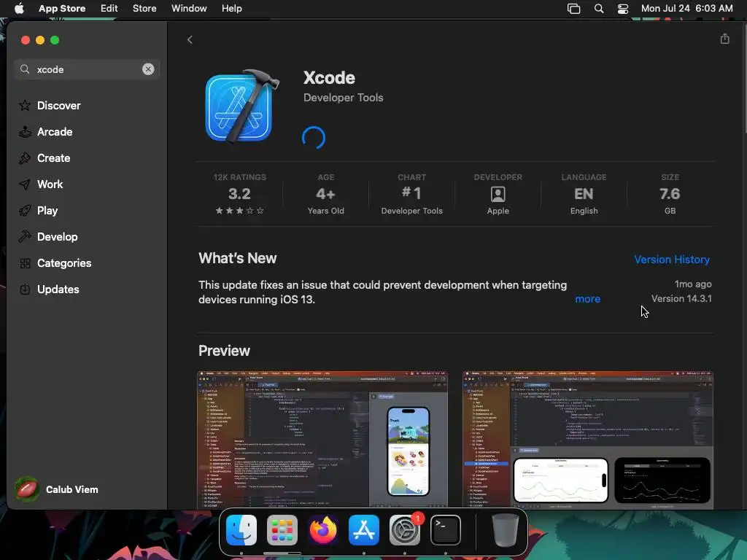Open Finder from the Dock
Image resolution: width=747 pixels, height=560 pixels.
241,530
